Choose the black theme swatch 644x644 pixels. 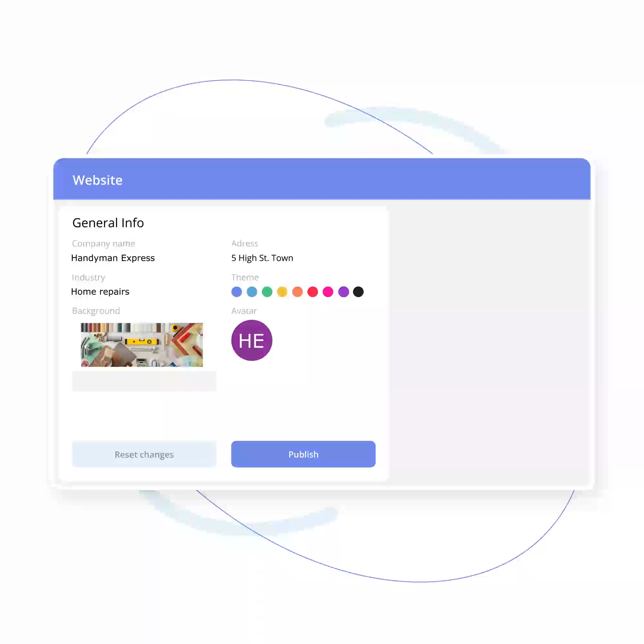coord(358,292)
